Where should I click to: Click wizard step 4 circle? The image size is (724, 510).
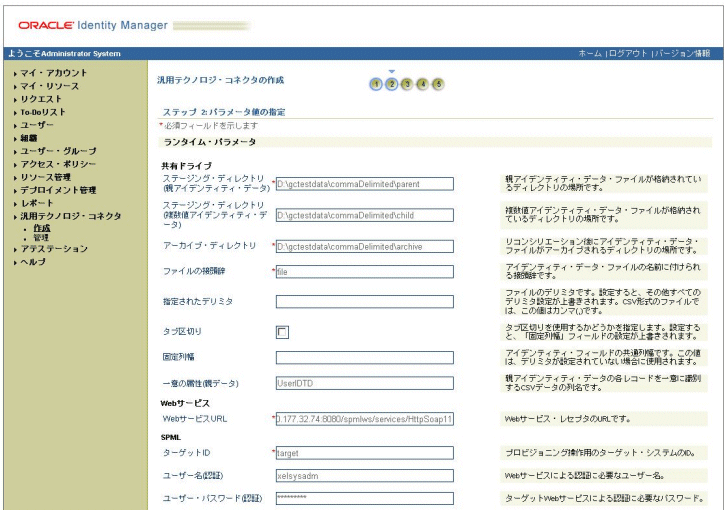click(422, 84)
